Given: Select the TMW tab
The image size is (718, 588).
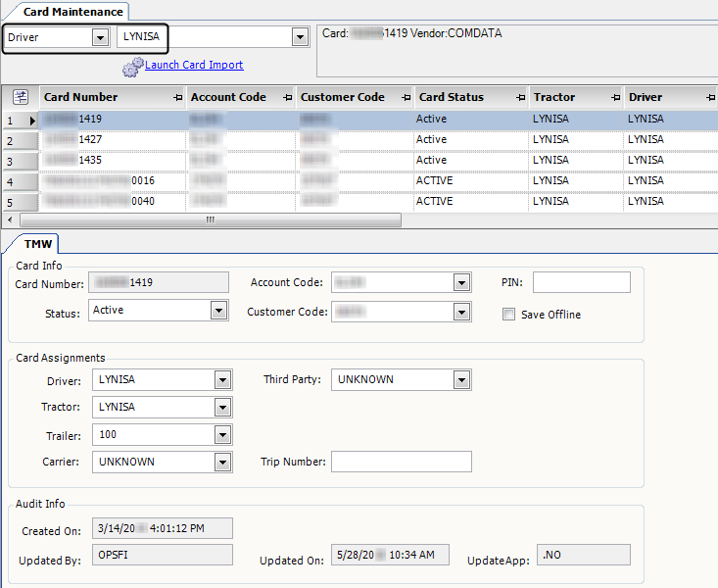Looking at the screenshot, I should [x=39, y=244].
